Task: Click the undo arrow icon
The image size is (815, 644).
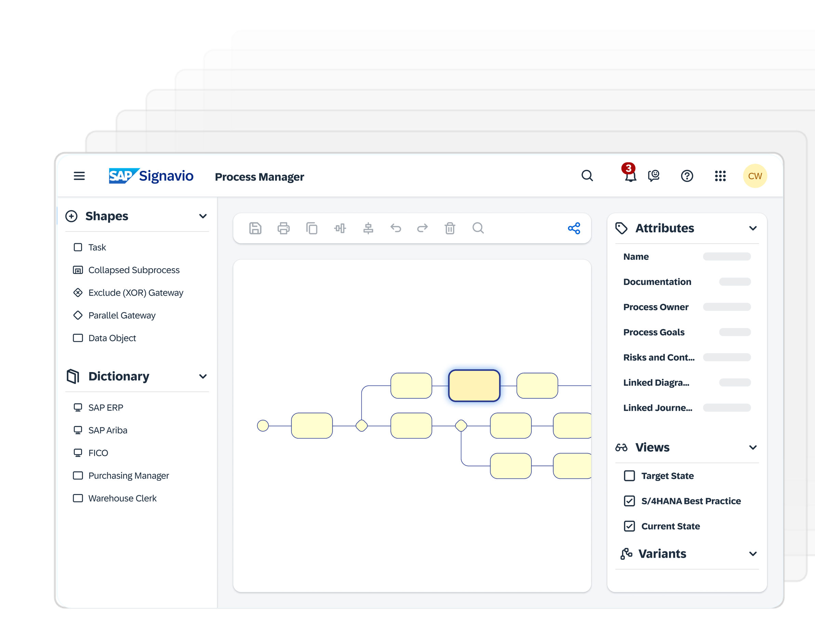Action: [x=396, y=228]
